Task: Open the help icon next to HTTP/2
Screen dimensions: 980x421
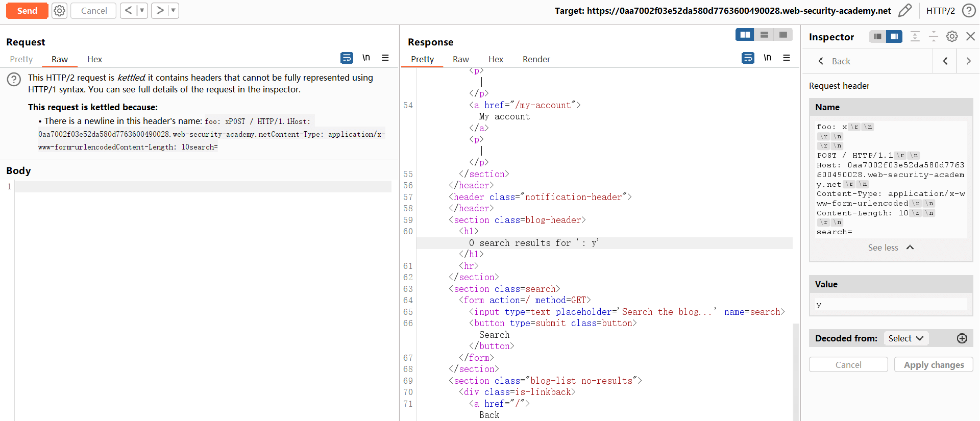Action: tap(968, 11)
